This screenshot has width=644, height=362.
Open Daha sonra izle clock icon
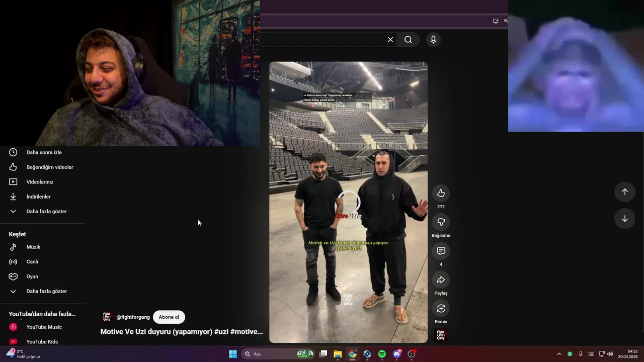[x=13, y=152]
